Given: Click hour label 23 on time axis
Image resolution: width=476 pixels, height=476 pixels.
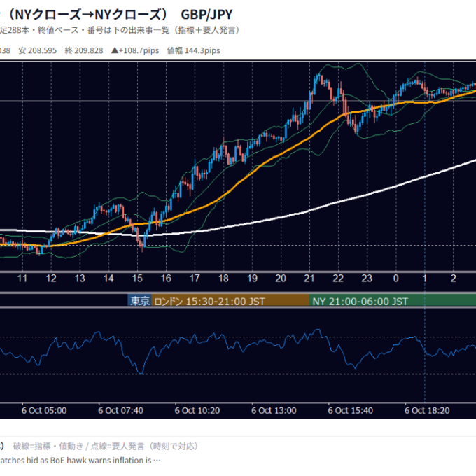Looking at the screenshot, I should (x=367, y=279).
